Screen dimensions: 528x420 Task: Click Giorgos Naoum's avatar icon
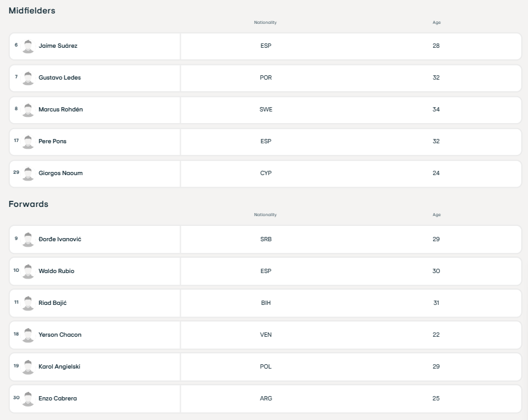pyautogui.click(x=28, y=174)
